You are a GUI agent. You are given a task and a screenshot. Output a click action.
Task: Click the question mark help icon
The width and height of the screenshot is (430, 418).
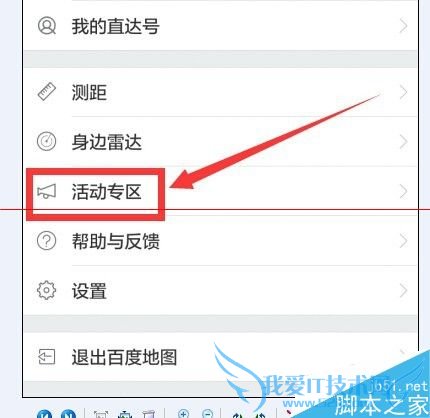46,241
